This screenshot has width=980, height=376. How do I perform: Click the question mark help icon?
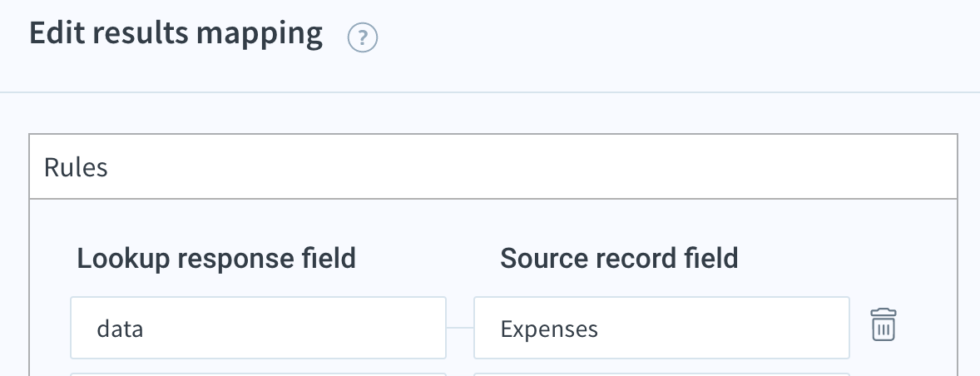[363, 37]
